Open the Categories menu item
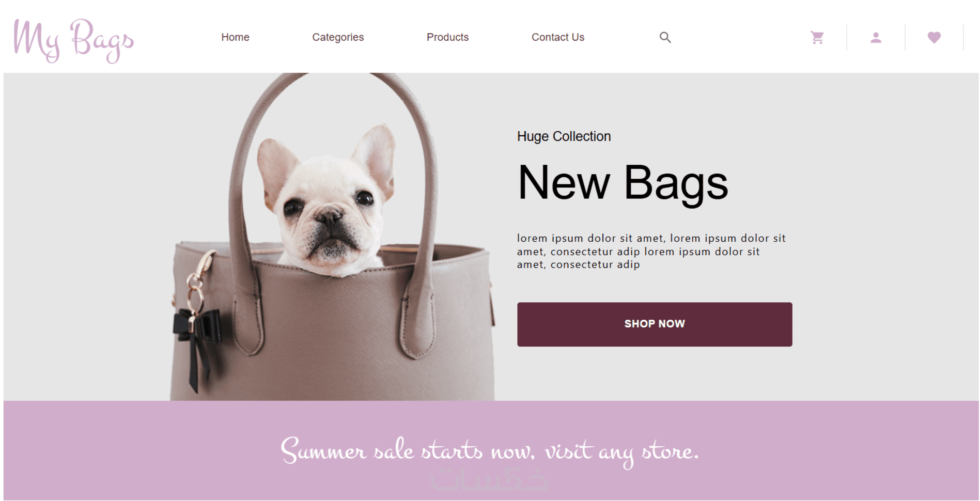 tap(338, 37)
